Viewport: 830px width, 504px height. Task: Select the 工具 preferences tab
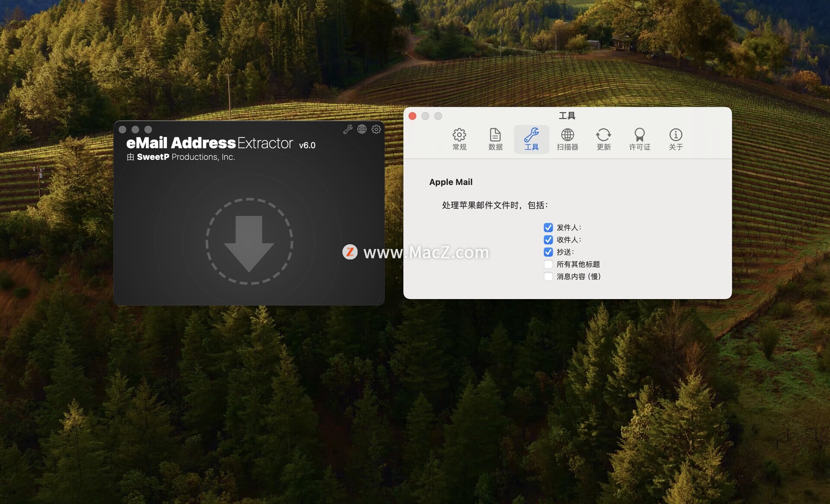tap(531, 139)
